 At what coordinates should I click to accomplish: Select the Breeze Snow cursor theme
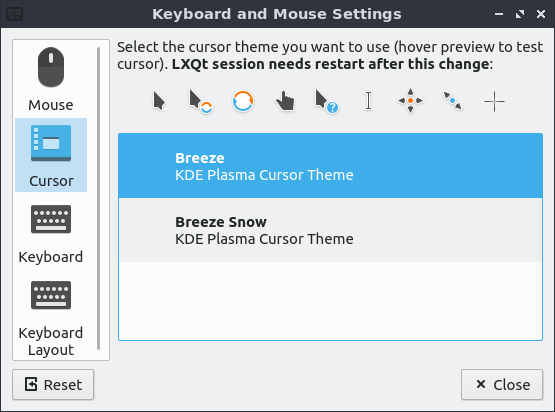[x=330, y=230]
